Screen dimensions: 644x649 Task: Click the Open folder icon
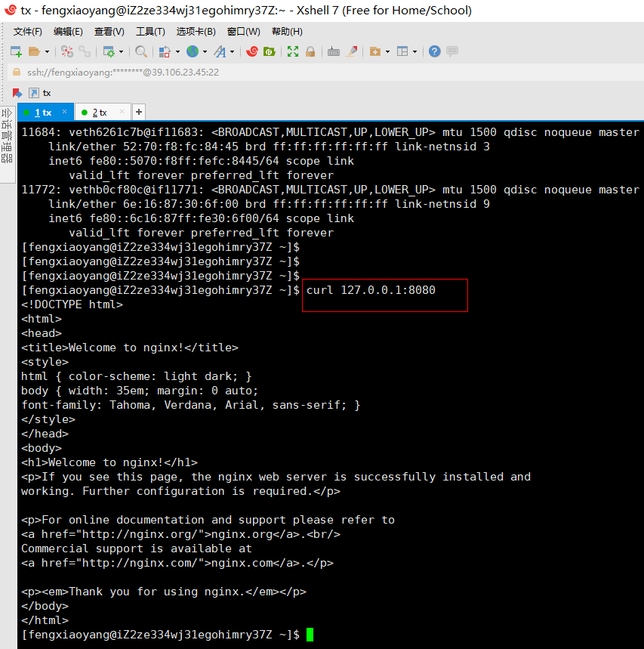[34, 51]
